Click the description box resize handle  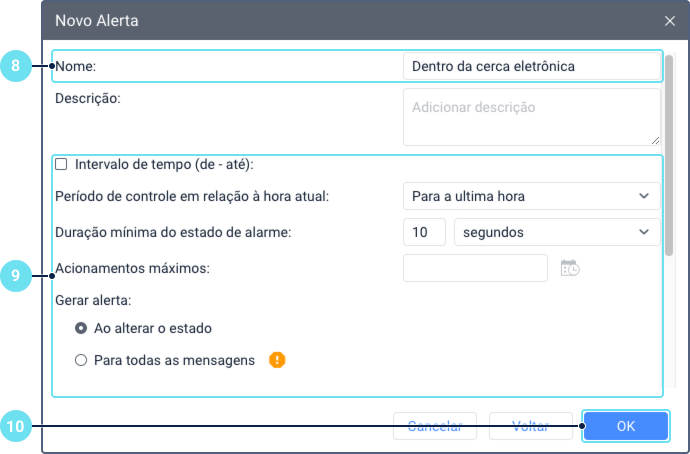(655, 140)
